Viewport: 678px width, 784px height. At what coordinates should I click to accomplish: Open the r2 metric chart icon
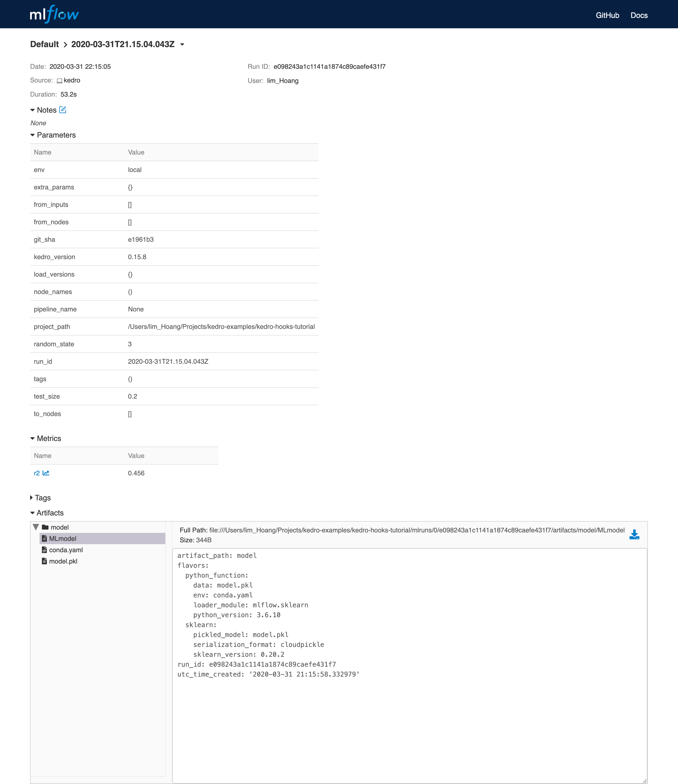pos(46,473)
